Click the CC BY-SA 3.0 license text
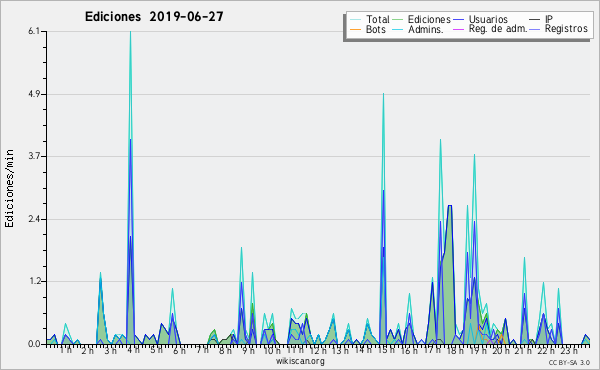The height and width of the screenshot is (370, 600). [569, 363]
